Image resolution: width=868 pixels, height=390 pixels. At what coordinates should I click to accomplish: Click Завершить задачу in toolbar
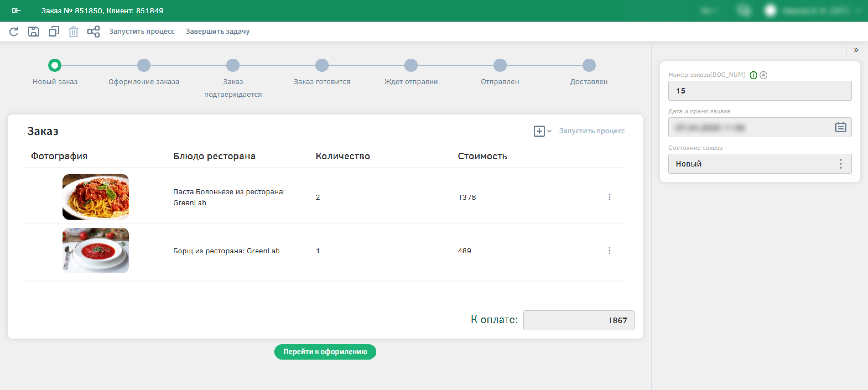click(x=217, y=31)
